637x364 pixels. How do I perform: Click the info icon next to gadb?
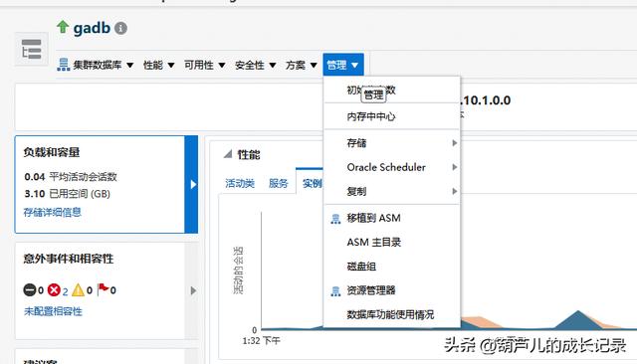120,28
